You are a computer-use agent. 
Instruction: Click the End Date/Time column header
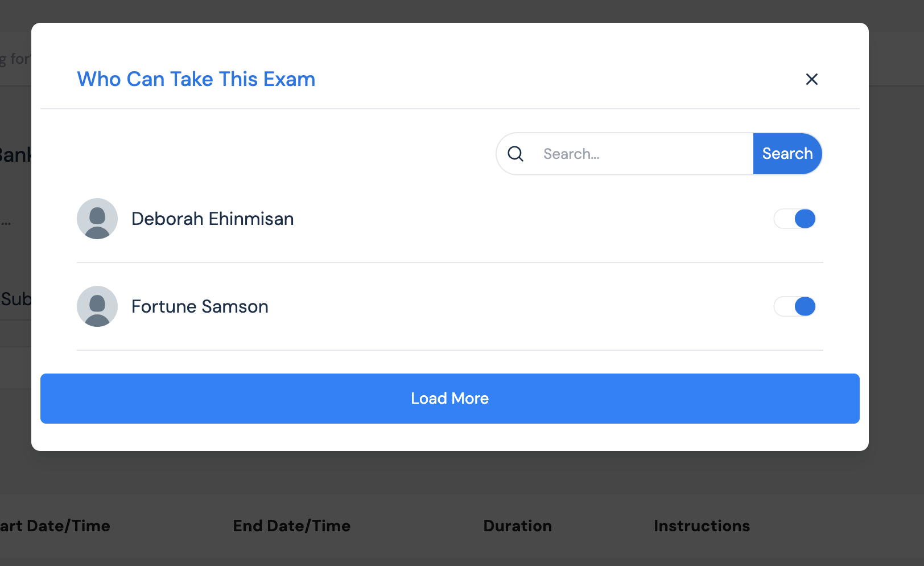[x=291, y=526]
